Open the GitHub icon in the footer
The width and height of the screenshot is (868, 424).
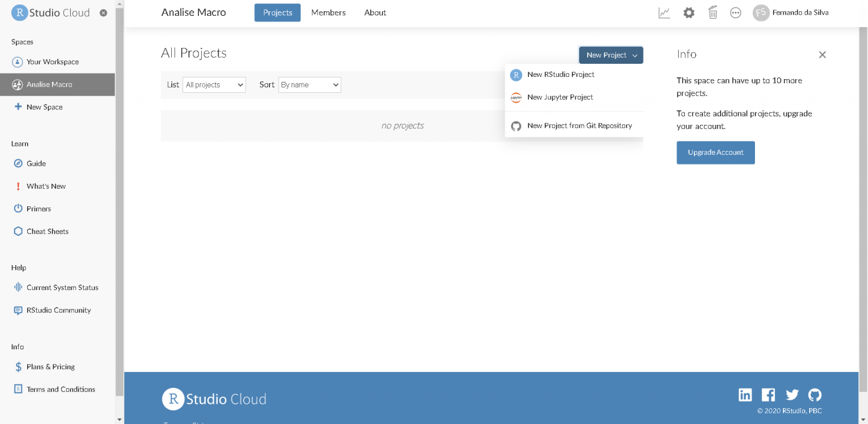pyautogui.click(x=814, y=395)
